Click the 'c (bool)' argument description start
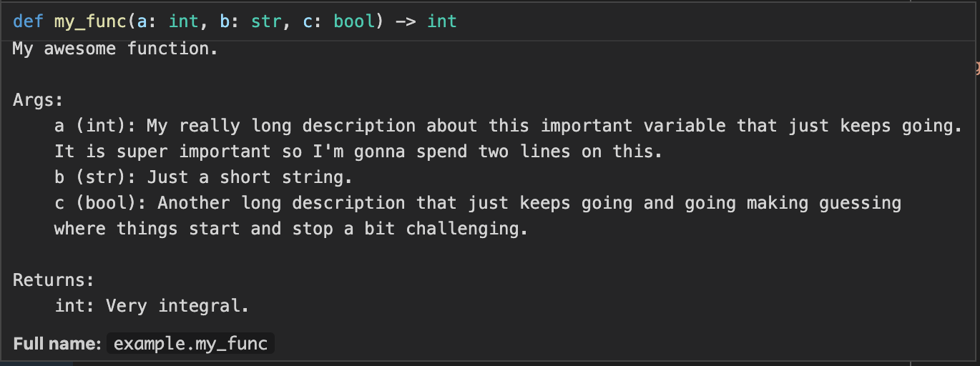 (x=100, y=203)
